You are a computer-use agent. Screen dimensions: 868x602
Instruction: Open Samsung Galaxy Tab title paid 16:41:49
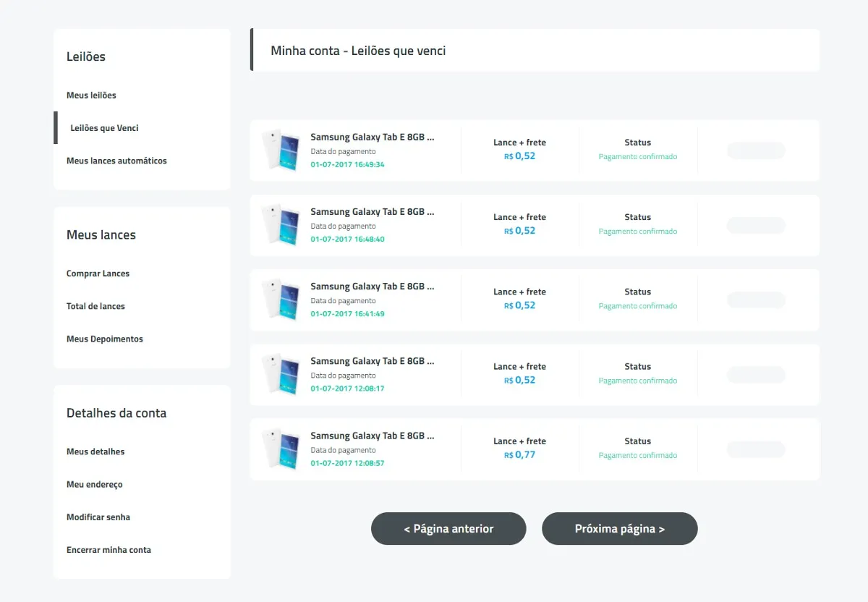pyautogui.click(x=373, y=287)
